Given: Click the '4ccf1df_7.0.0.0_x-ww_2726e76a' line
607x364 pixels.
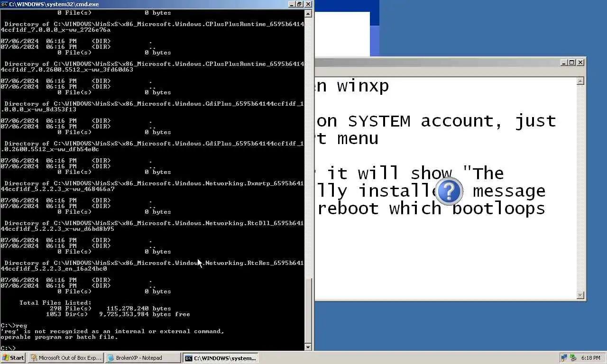Looking at the screenshot, I should pyautogui.click(x=55, y=30).
